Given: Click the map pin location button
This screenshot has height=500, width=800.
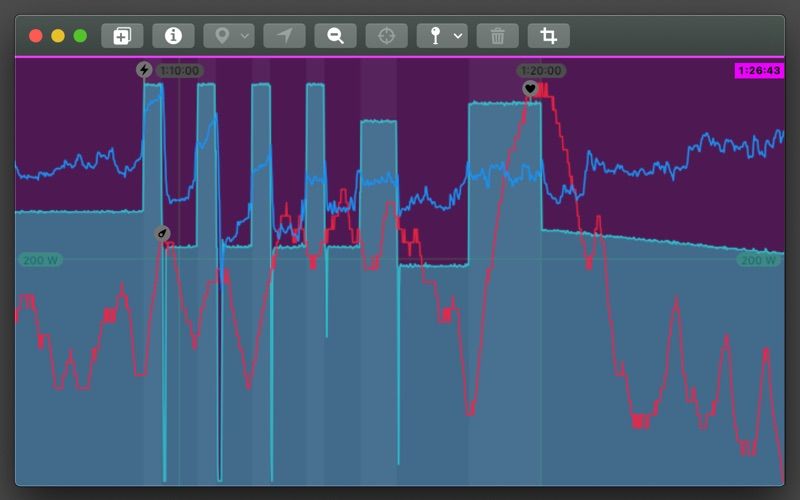Looking at the screenshot, I should coord(222,36).
